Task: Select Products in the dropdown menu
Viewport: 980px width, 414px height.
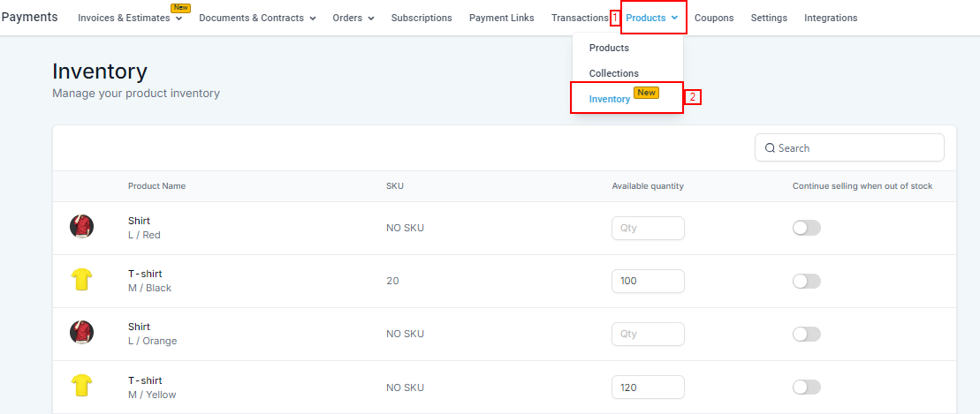Action: point(609,48)
